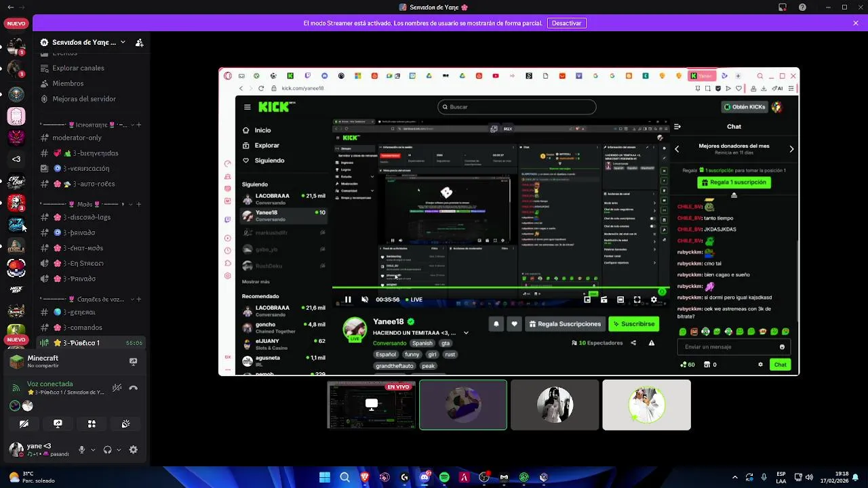
Task: Click the green Suscribirse button
Action: [x=634, y=324]
